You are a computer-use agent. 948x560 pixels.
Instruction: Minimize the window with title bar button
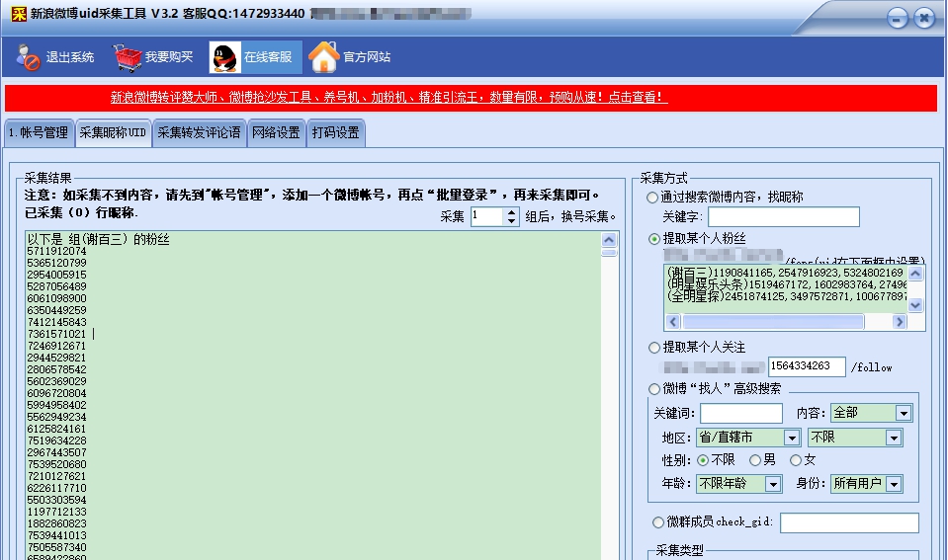[x=898, y=18]
